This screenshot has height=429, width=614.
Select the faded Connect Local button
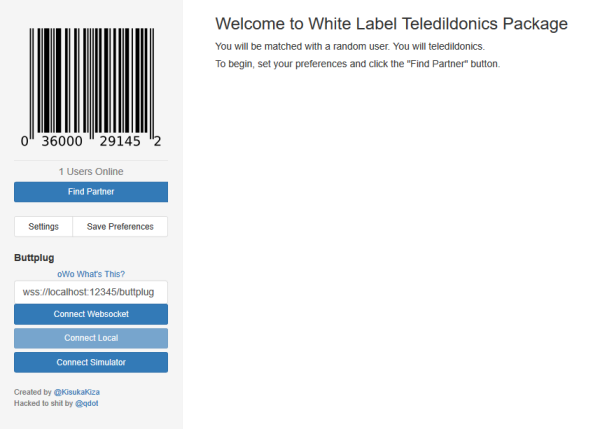(x=91, y=338)
